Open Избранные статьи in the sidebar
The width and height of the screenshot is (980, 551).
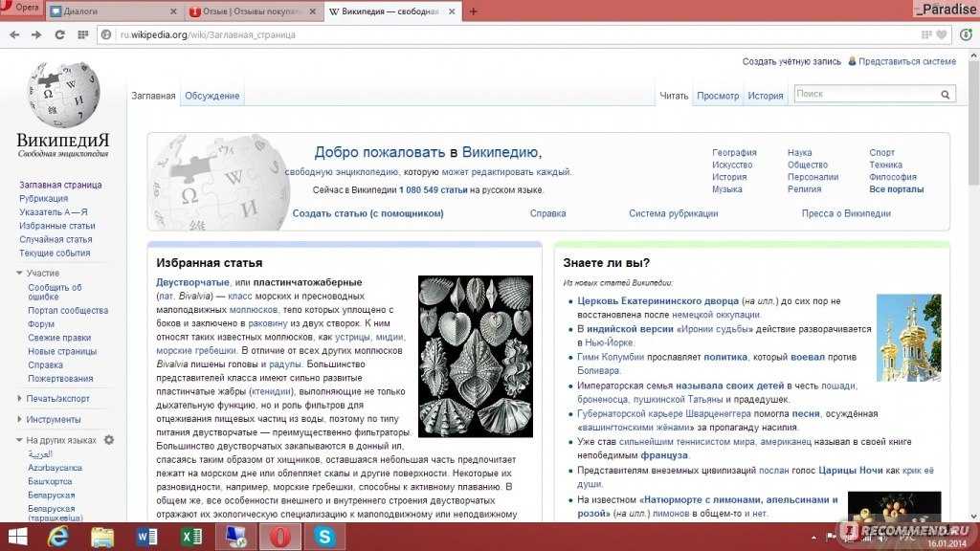(57, 226)
